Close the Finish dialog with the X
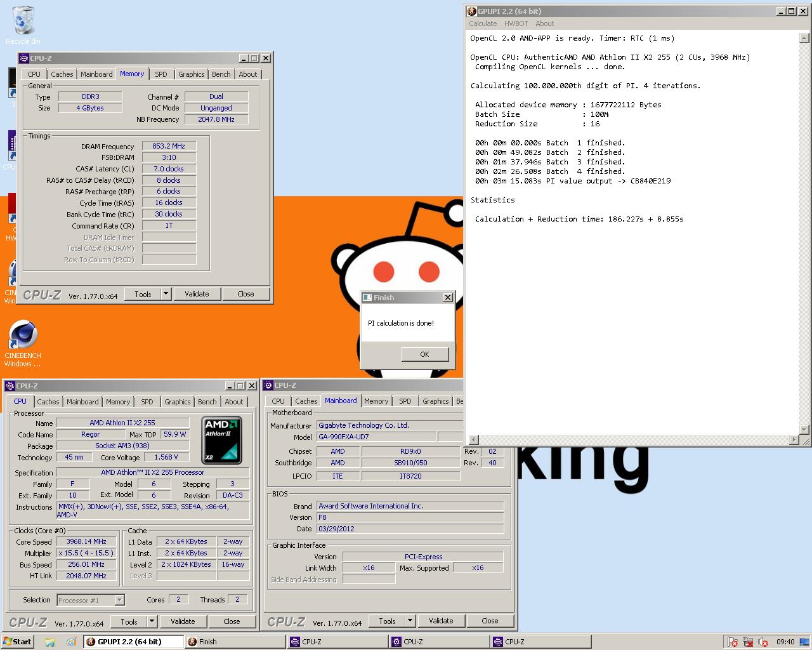This screenshot has width=812, height=650. point(447,297)
